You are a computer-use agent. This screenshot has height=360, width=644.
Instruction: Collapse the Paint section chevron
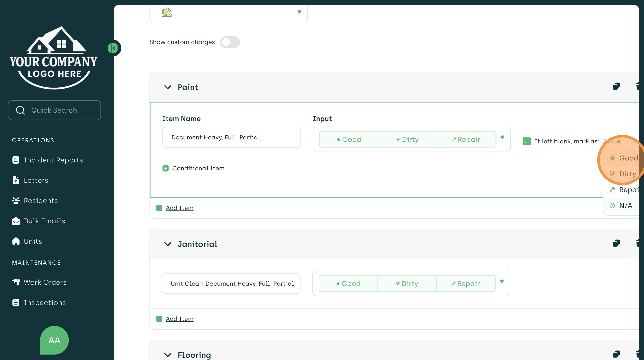pyautogui.click(x=168, y=87)
